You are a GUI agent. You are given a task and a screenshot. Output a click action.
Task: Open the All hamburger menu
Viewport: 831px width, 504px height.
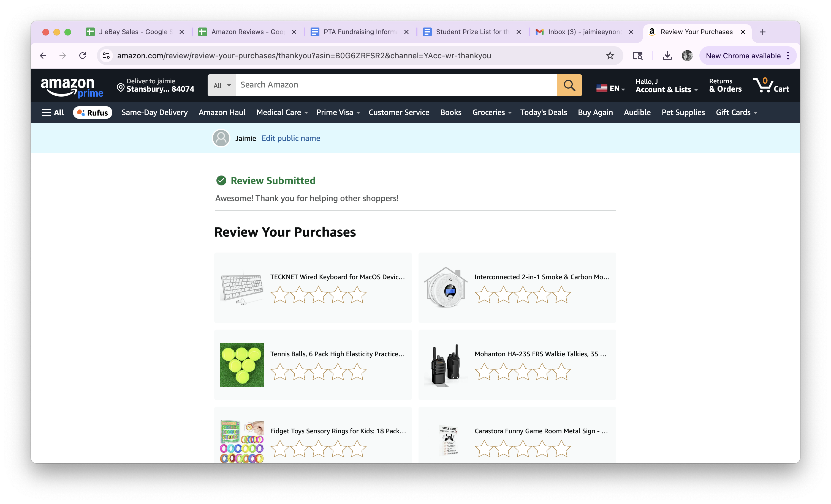pyautogui.click(x=53, y=113)
